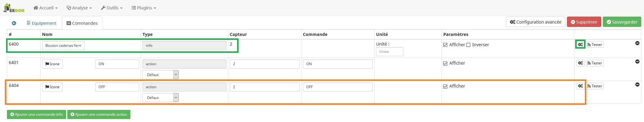Choose an icon for the ON command
The image size is (644, 122).
[x=52, y=64]
